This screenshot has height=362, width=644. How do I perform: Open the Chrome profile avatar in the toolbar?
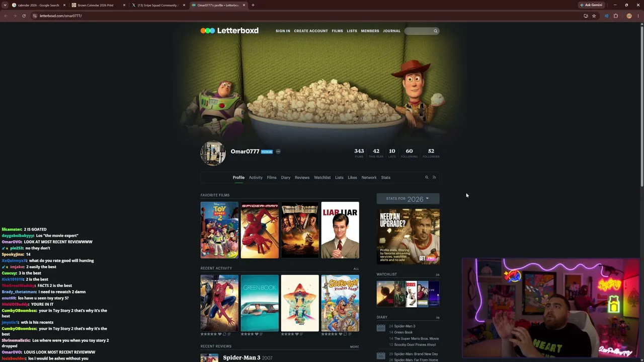(x=629, y=16)
